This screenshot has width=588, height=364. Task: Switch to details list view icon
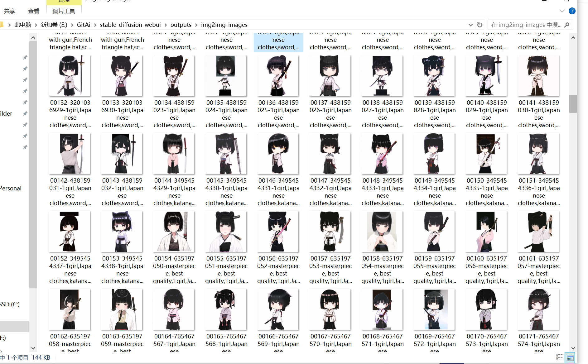click(559, 357)
